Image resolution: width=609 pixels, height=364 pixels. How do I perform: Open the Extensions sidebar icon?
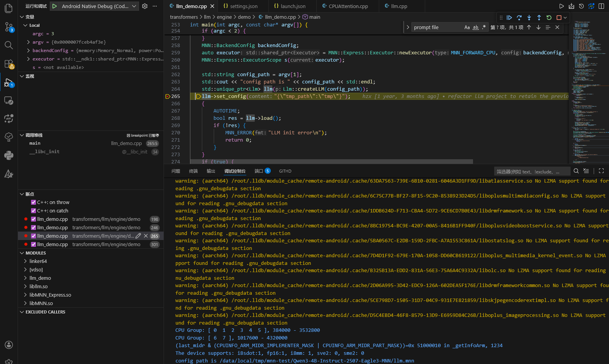[x=8, y=64]
